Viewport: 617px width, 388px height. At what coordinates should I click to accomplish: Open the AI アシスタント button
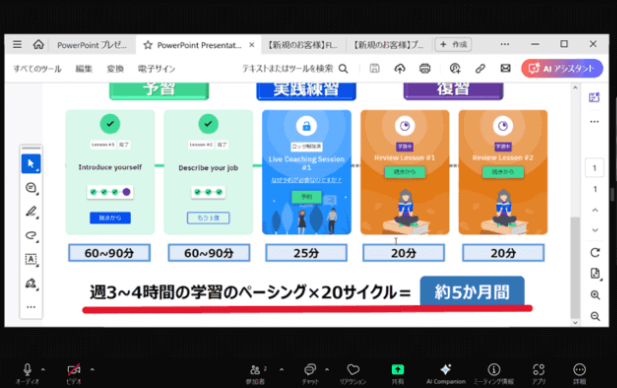pyautogui.click(x=562, y=68)
